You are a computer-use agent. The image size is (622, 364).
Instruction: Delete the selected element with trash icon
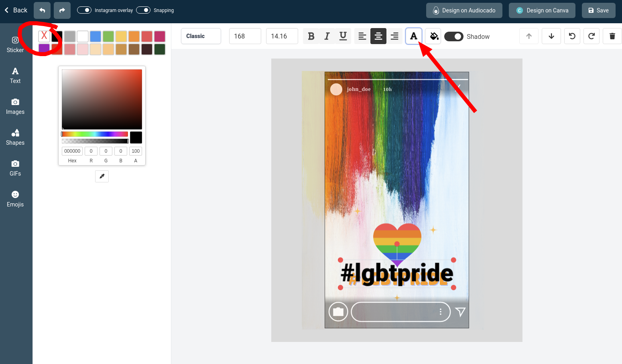tap(612, 36)
